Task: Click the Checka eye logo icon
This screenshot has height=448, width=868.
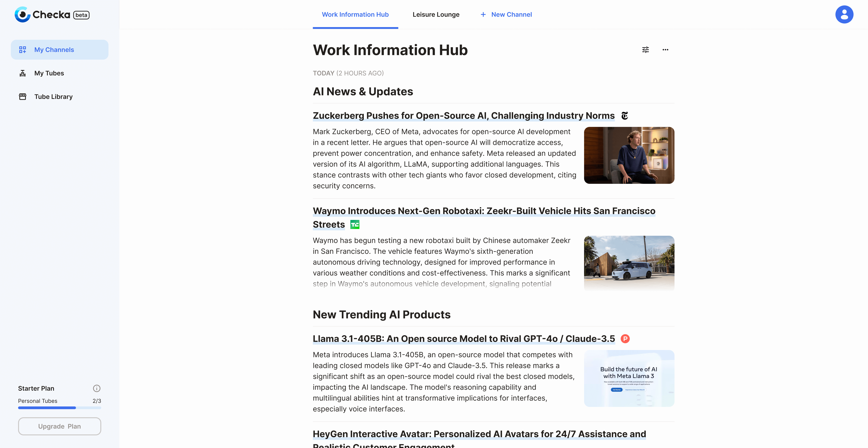Action: click(x=22, y=14)
